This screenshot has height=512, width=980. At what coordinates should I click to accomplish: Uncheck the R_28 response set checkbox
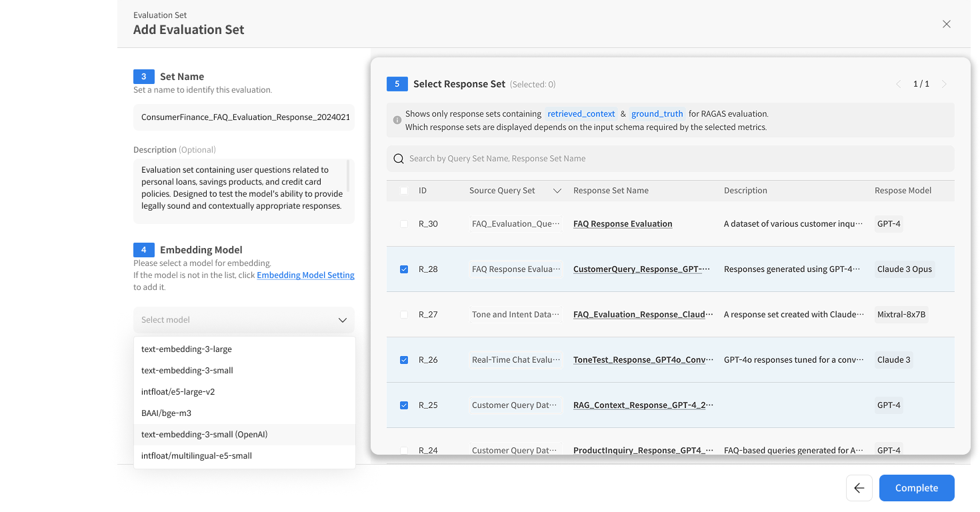tap(404, 269)
